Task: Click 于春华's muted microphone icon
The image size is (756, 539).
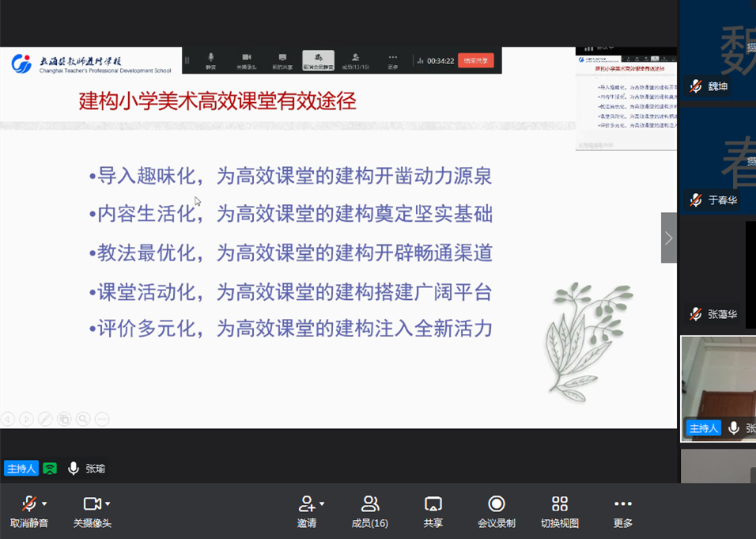Action: pyautogui.click(x=696, y=199)
